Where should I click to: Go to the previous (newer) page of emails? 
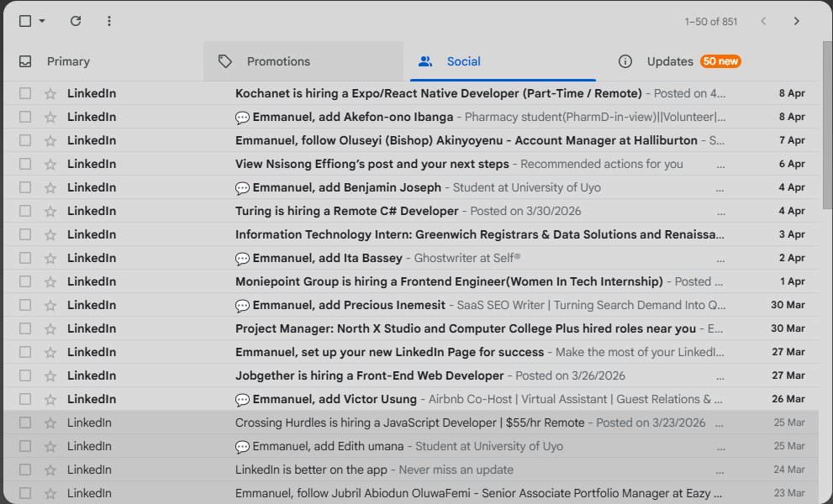(x=763, y=21)
